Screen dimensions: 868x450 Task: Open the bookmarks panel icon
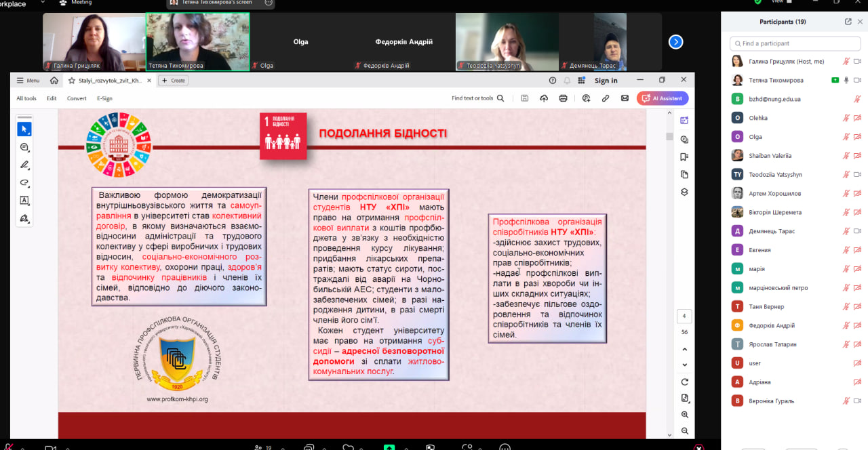click(x=684, y=157)
